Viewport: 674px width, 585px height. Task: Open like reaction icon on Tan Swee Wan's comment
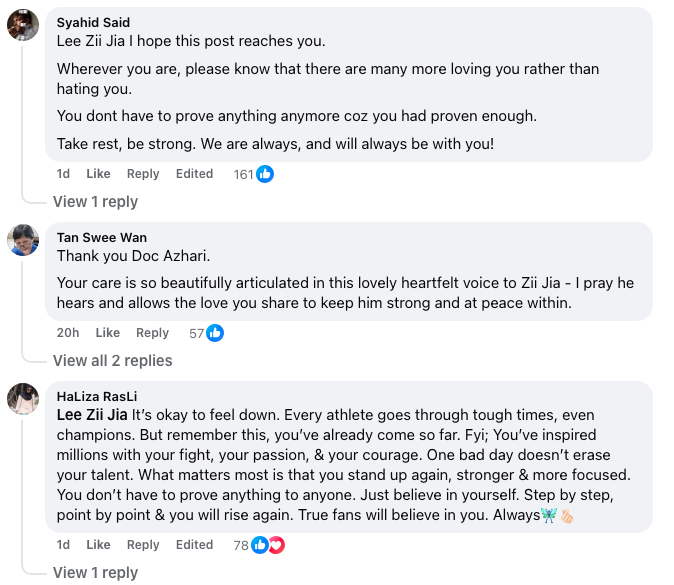(215, 333)
